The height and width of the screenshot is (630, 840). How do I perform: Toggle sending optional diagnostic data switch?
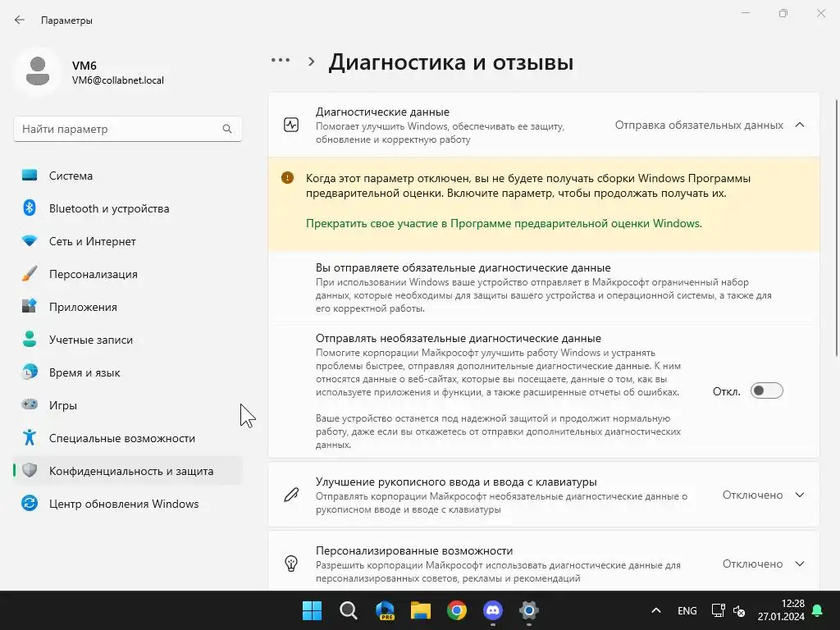[767, 390]
